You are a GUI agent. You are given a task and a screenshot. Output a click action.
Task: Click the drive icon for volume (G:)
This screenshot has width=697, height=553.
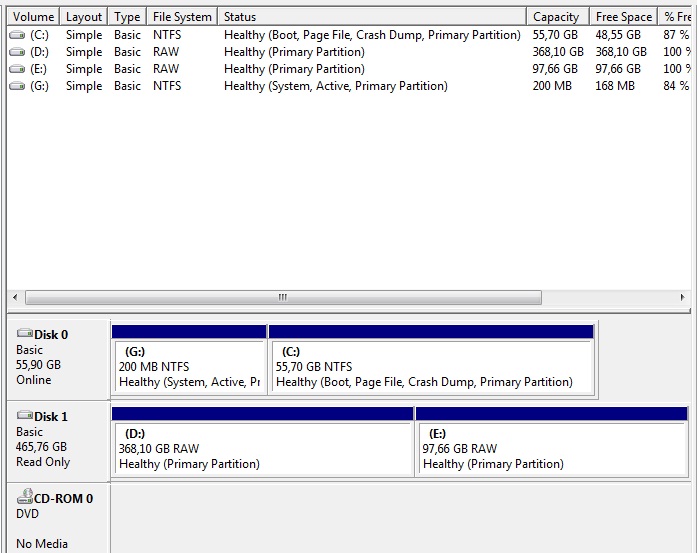(x=17, y=86)
